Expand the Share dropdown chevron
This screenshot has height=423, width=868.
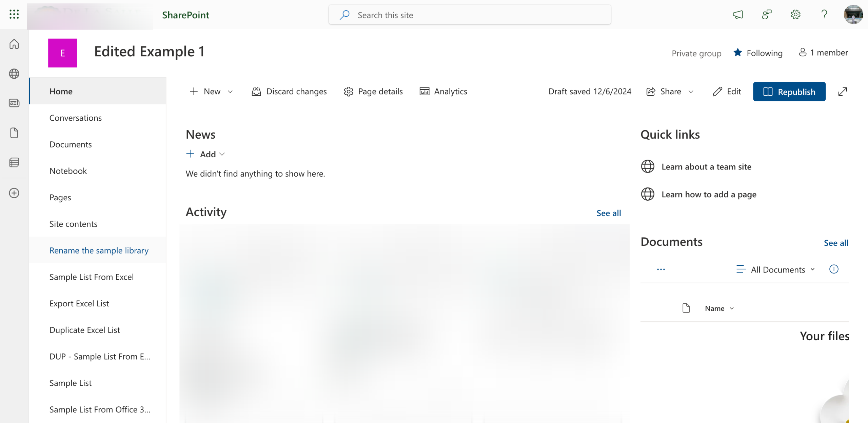click(691, 92)
